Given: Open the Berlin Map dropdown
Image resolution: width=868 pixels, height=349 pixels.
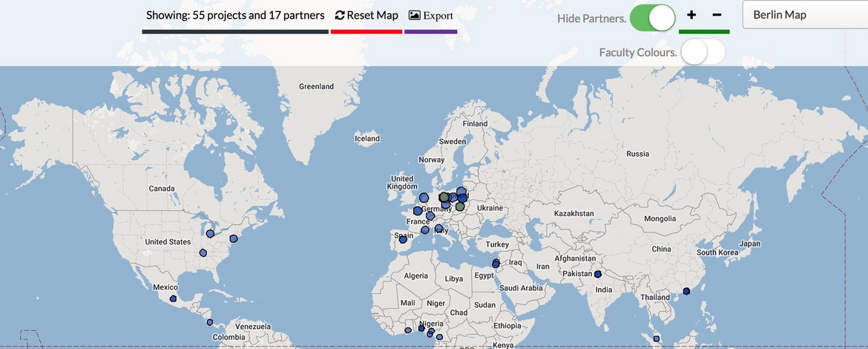Looking at the screenshot, I should pyautogui.click(x=805, y=15).
